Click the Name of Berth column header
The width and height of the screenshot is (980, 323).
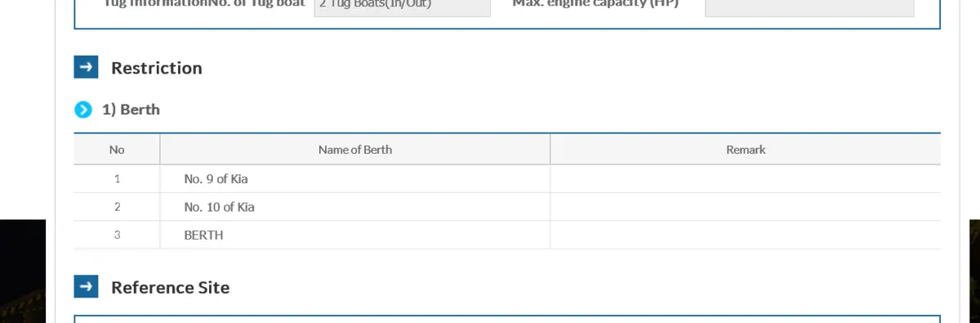tap(355, 150)
